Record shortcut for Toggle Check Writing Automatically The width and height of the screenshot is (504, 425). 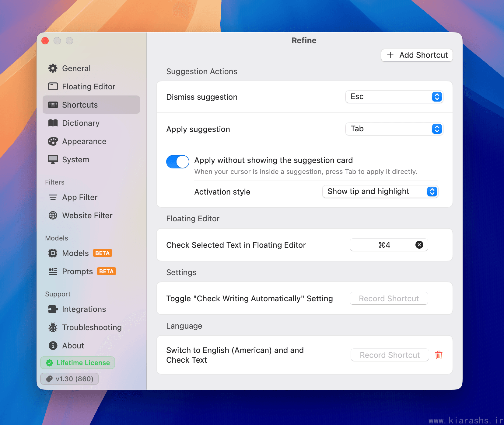point(389,298)
